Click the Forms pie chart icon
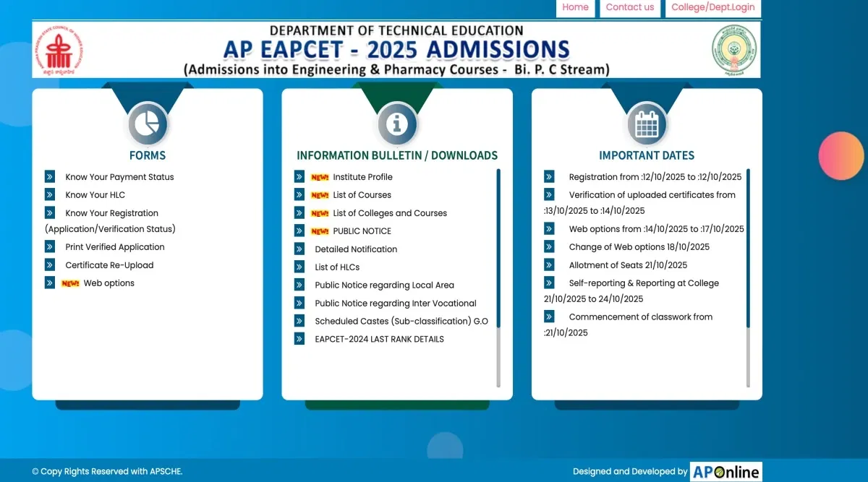The width and height of the screenshot is (868, 482). (x=148, y=124)
